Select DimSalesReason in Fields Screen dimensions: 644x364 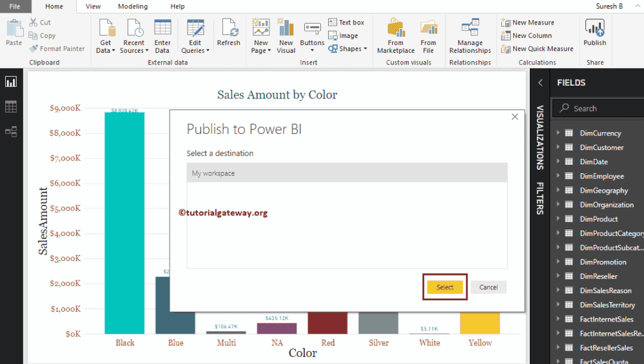click(605, 291)
